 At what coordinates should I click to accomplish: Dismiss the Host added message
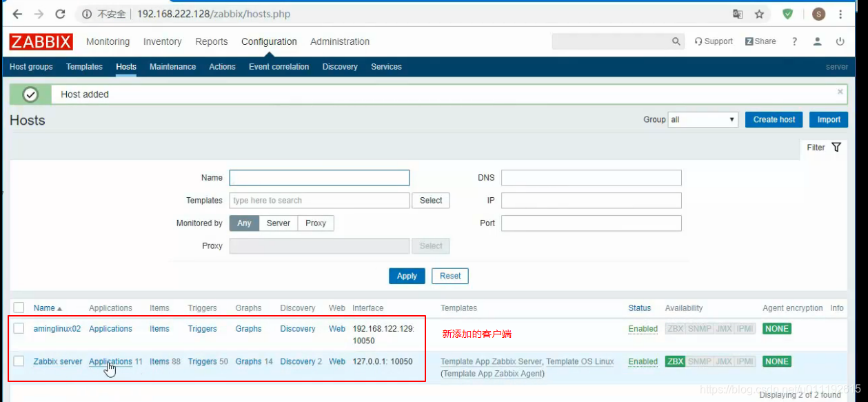(x=840, y=91)
